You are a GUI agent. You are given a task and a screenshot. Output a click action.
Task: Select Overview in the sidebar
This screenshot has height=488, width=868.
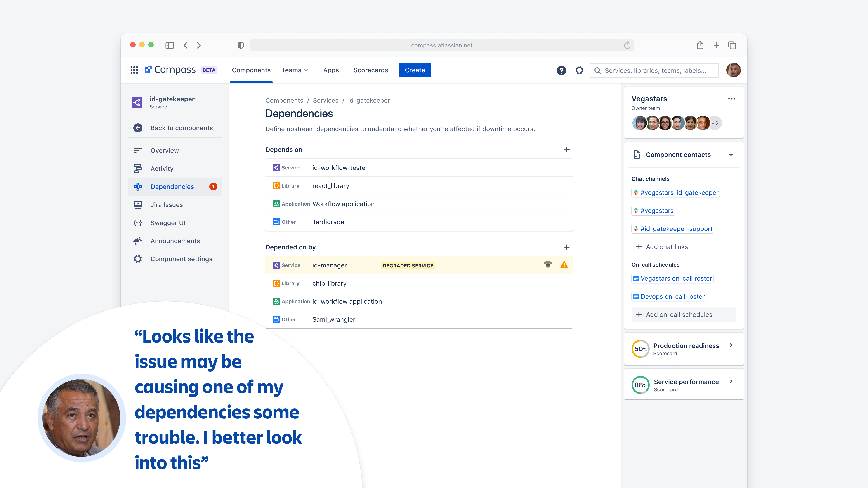click(x=175, y=150)
